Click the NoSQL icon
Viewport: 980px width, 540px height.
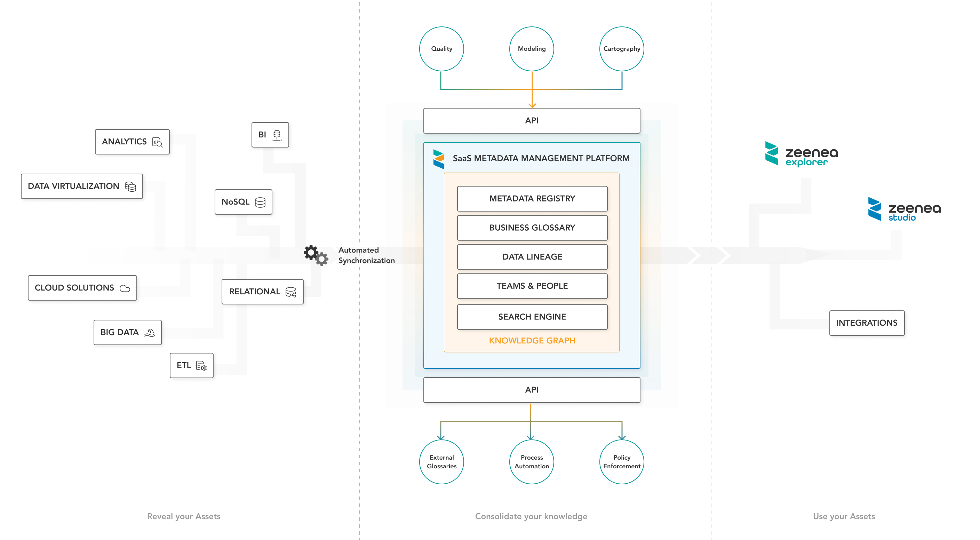click(260, 204)
